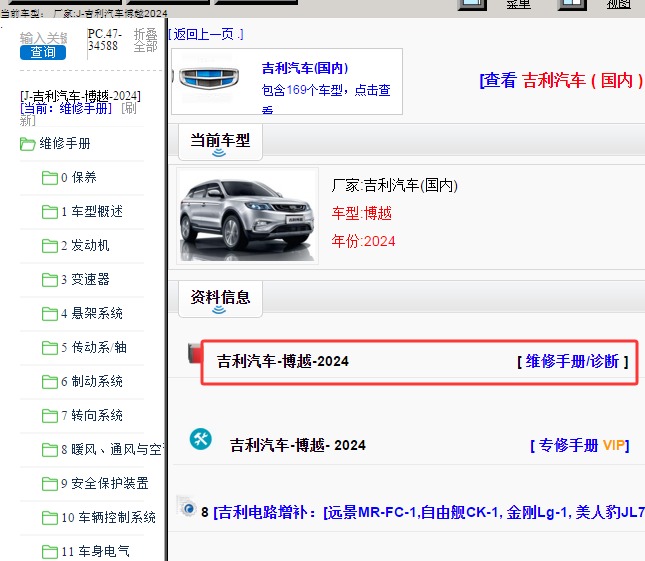Click folder icon for 7 转向系统
The height and width of the screenshot is (561, 645).
tap(49, 416)
